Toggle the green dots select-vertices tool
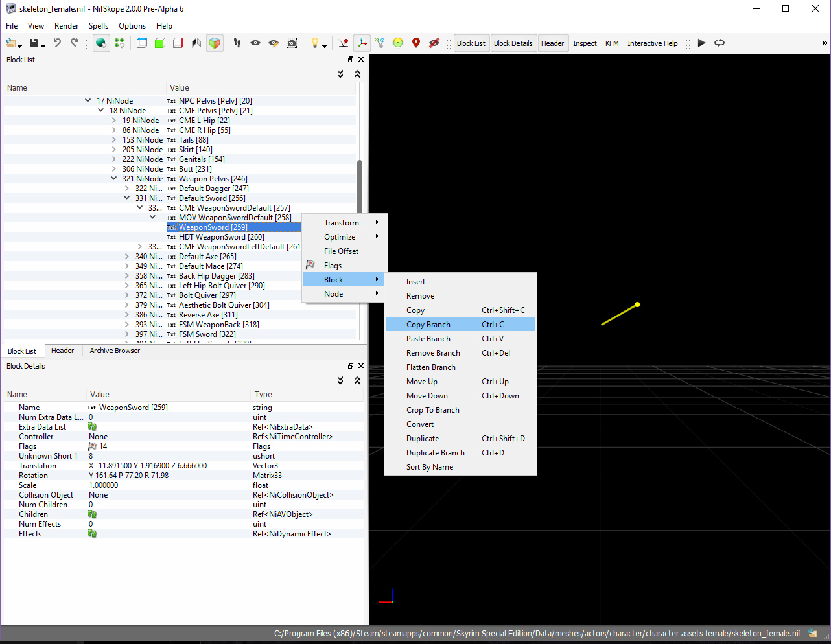This screenshot has width=831, height=644. coord(119,43)
